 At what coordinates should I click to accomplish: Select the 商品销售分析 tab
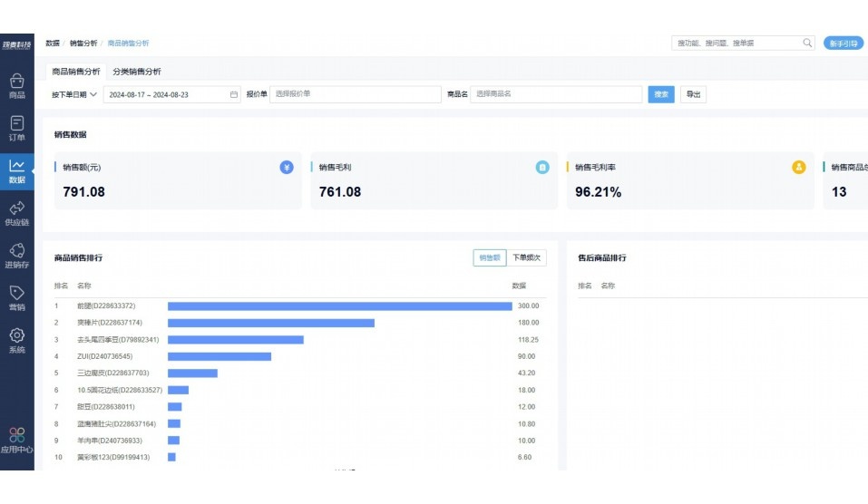pyautogui.click(x=76, y=72)
